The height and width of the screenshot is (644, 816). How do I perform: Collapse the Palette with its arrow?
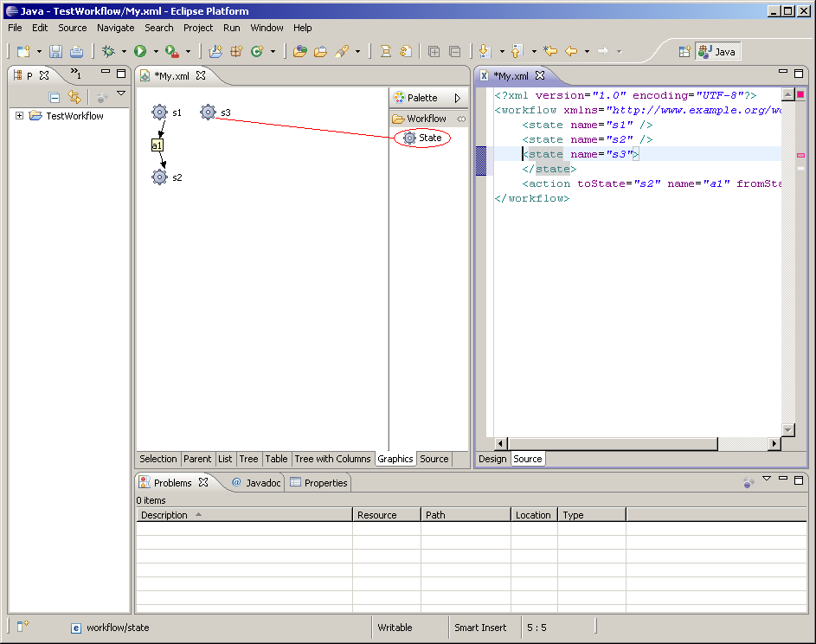click(458, 98)
